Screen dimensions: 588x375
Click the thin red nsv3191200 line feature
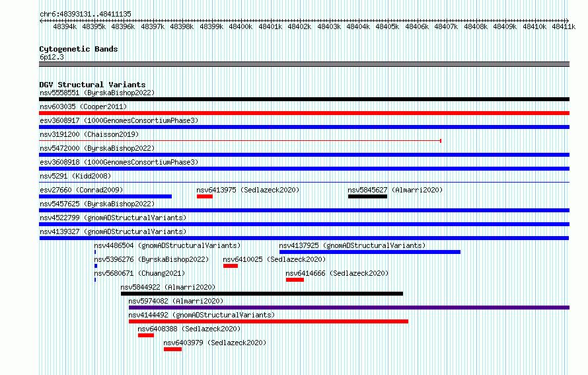pyautogui.click(x=240, y=141)
